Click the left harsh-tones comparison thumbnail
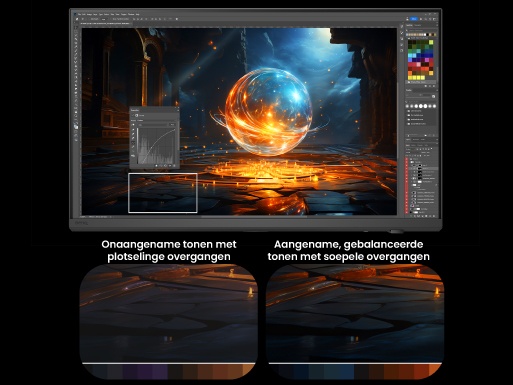Viewport: 513px width, 385px height. [x=168, y=322]
